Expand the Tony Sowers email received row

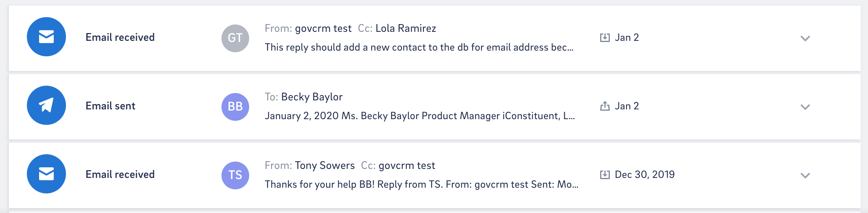(x=805, y=175)
